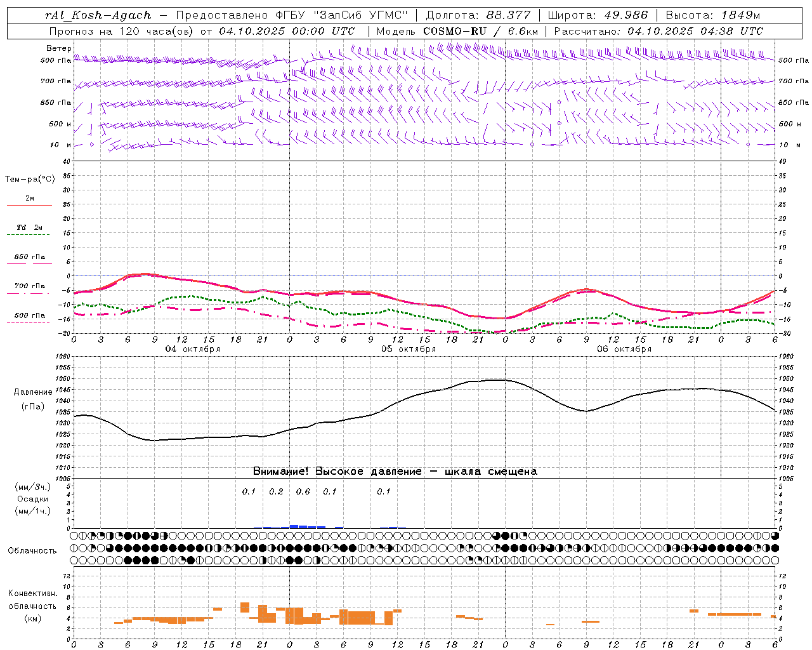Click the 850 гПа temperature legend label
The width and height of the screenshot is (812, 650).
(30, 257)
